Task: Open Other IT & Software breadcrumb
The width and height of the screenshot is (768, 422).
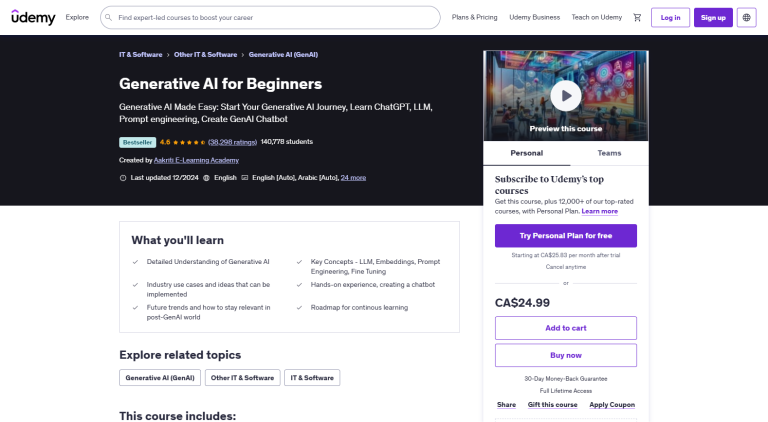Action: pyautogui.click(x=205, y=55)
